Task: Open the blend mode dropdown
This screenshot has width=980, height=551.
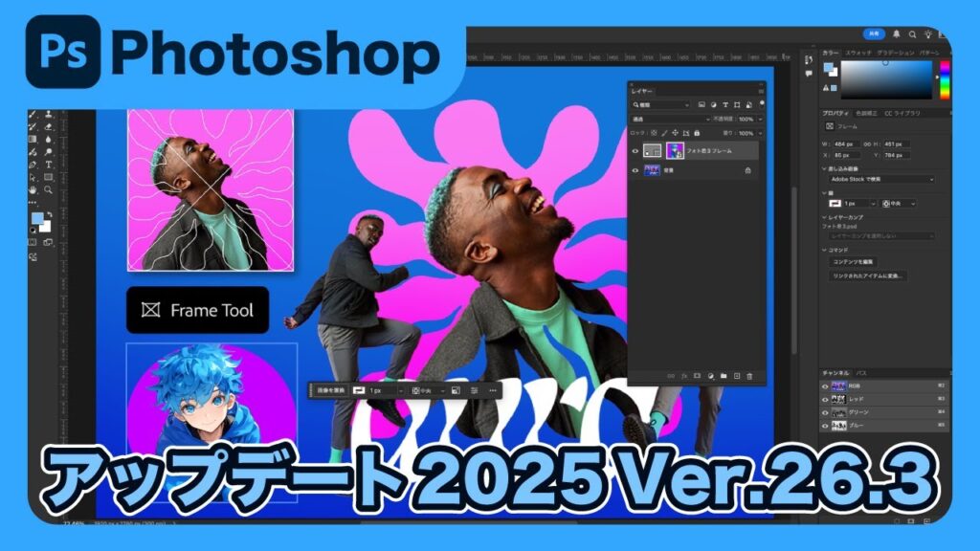Action: [671, 119]
